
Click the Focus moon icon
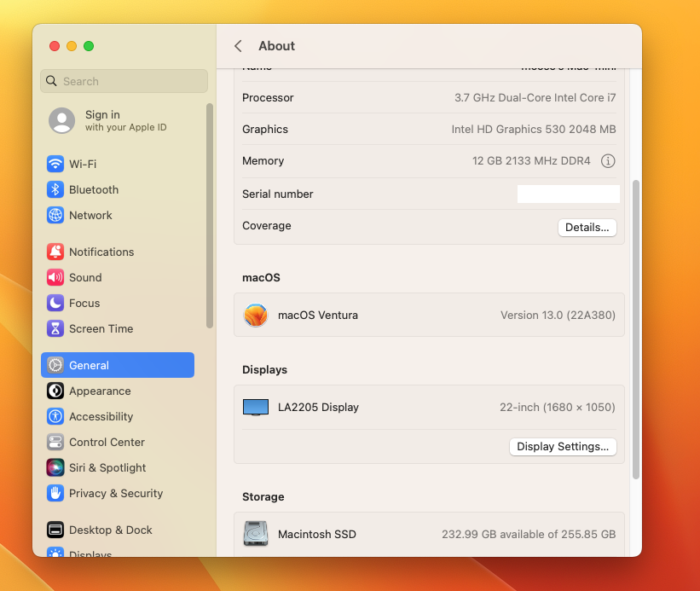click(55, 303)
